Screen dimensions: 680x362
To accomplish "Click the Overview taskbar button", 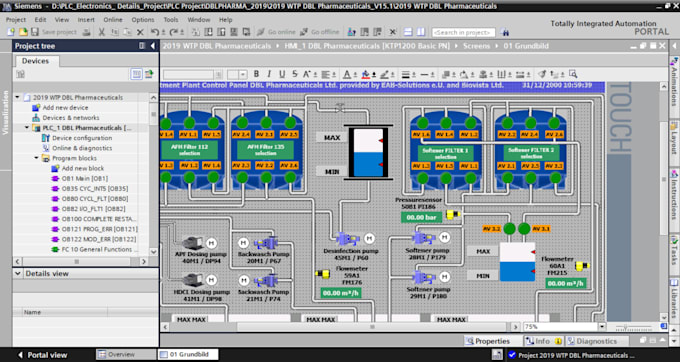I will point(126,355).
